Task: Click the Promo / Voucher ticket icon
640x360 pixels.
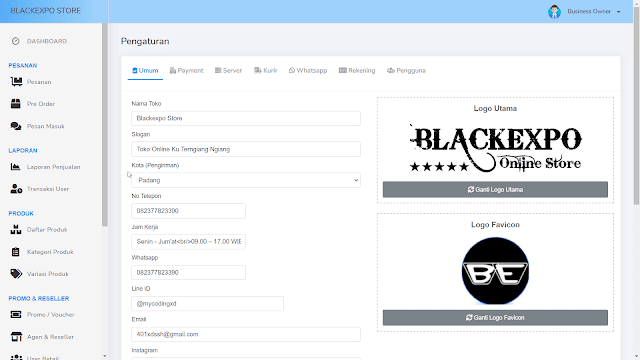Action: click(x=16, y=314)
